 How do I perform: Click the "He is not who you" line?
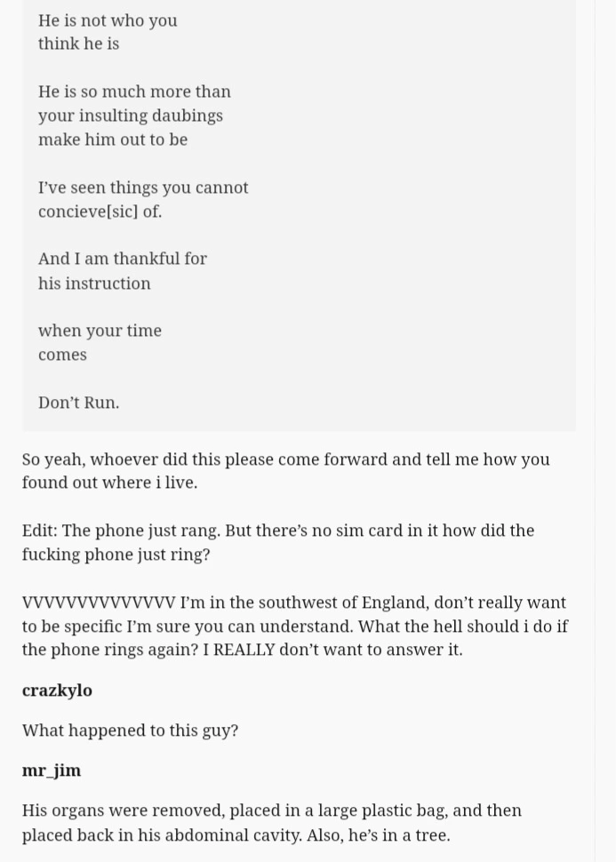pyautogui.click(x=108, y=20)
